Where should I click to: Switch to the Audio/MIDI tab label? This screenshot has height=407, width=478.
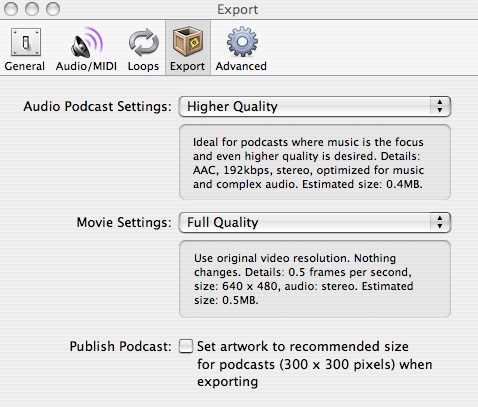click(x=86, y=66)
